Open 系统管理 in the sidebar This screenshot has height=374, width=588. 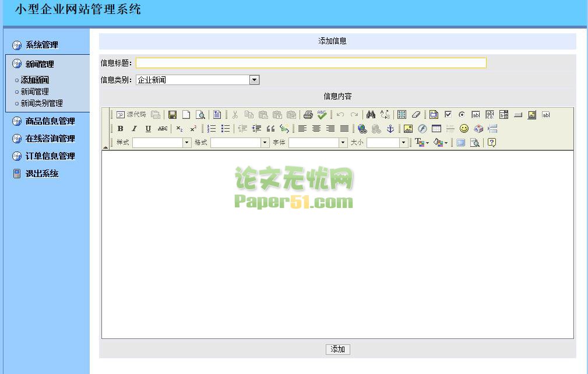(41, 45)
